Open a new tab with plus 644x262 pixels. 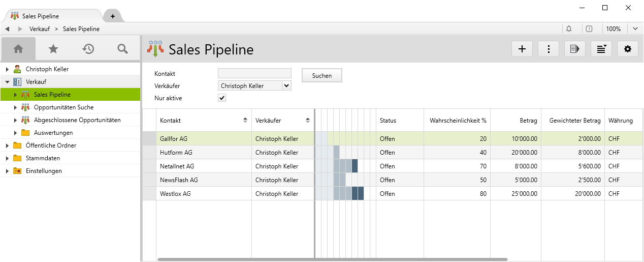(113, 16)
